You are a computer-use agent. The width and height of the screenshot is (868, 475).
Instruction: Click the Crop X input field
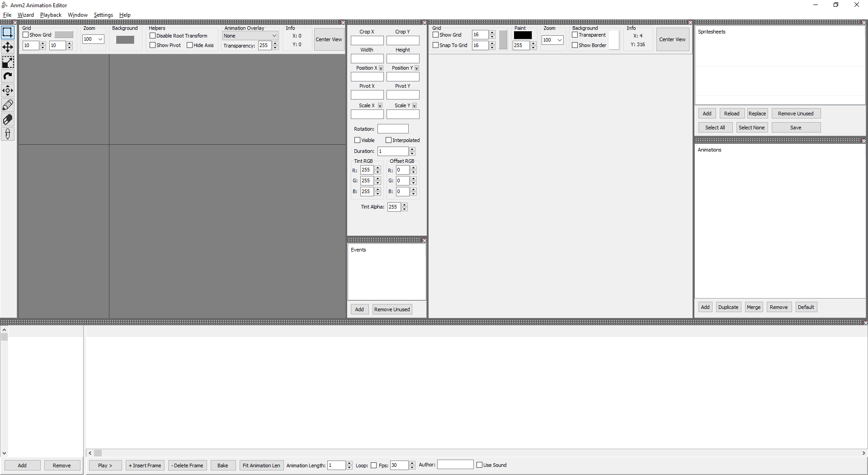tap(367, 41)
